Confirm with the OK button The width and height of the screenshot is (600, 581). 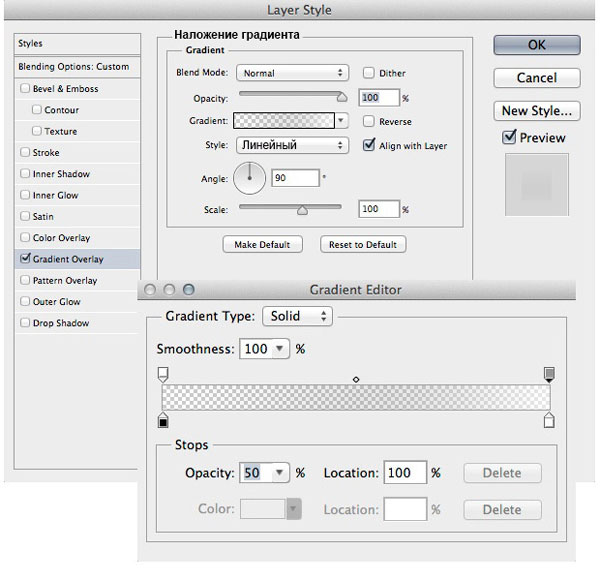tap(537, 45)
